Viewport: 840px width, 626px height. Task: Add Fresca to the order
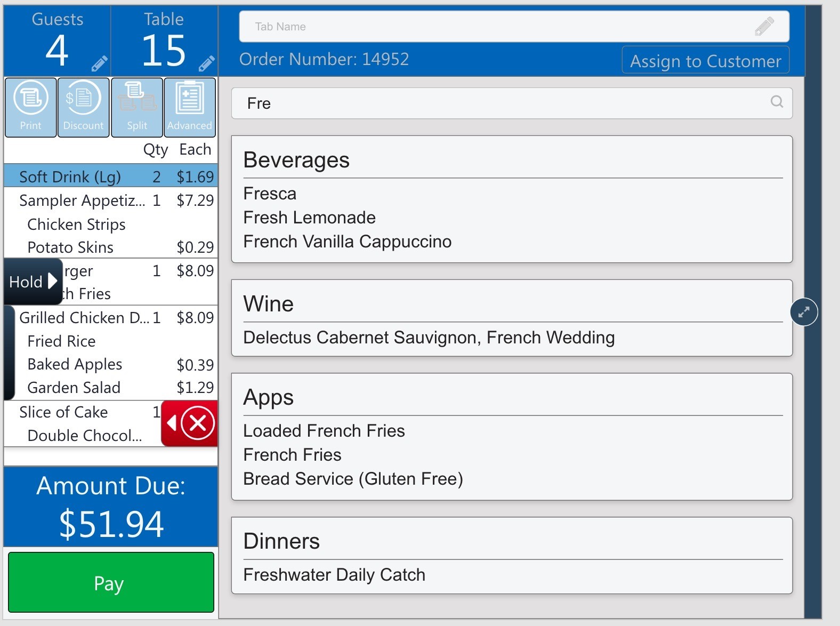[270, 194]
